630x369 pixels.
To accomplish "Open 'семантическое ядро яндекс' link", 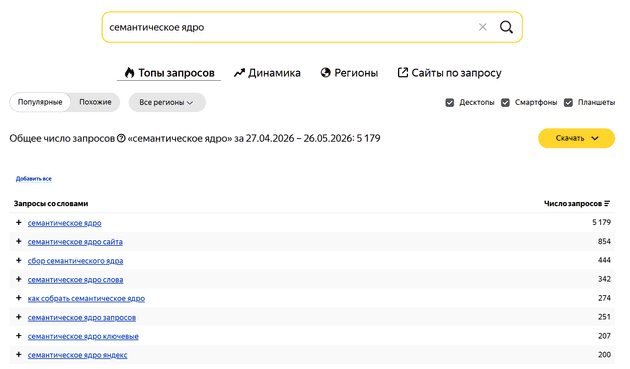I will 78,355.
